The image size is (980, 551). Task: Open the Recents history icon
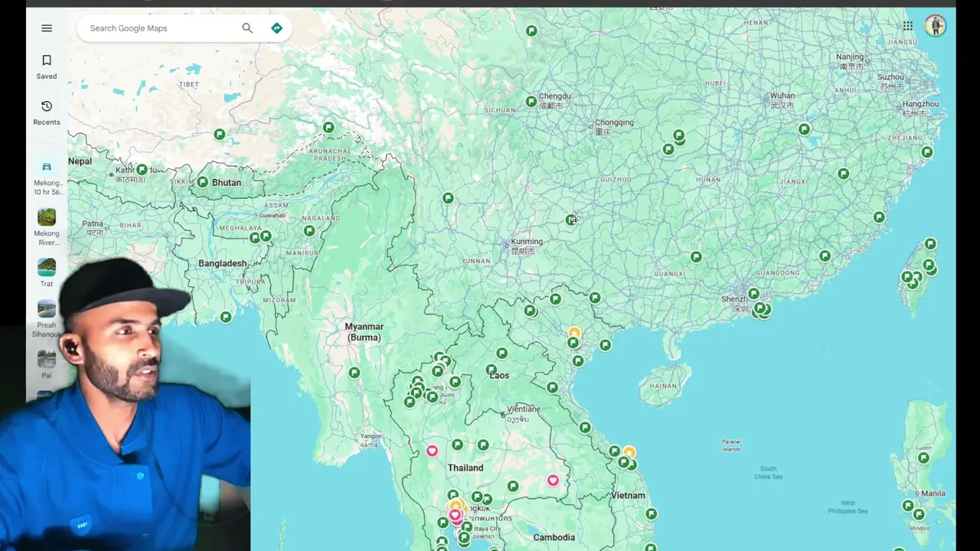pos(47,106)
